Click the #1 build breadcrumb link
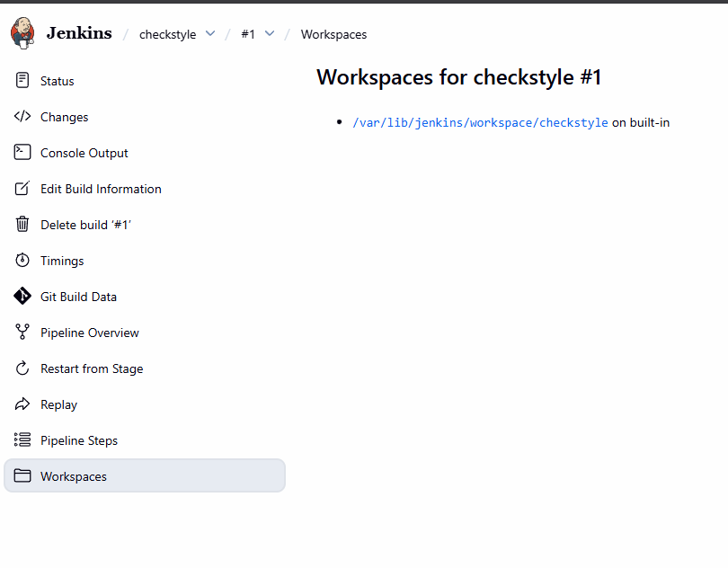Screen dimensions: 728x568 point(248,34)
